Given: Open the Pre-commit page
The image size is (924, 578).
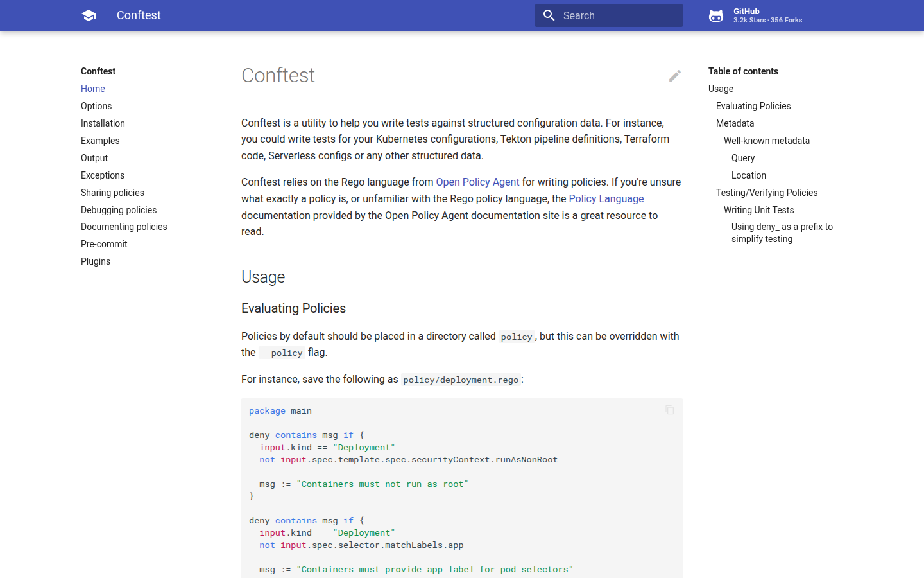Looking at the screenshot, I should [x=104, y=244].
